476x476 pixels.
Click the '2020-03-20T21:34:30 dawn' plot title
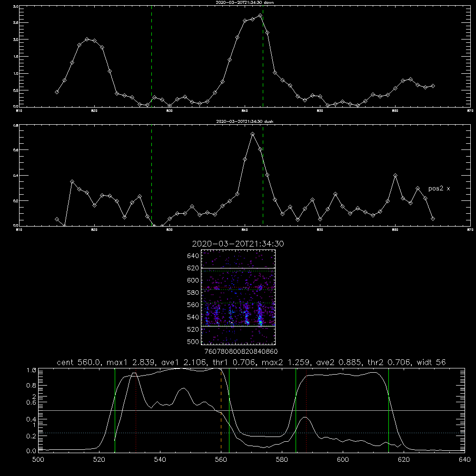click(x=245, y=2)
